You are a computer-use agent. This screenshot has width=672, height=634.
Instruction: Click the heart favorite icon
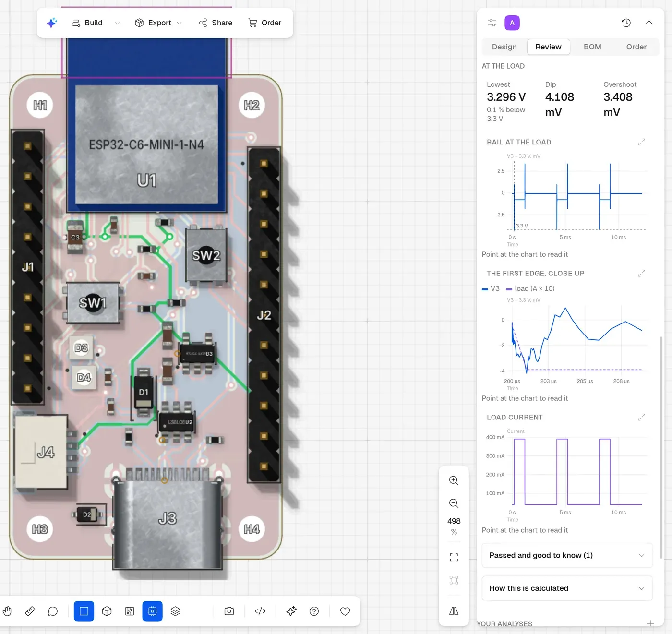345,611
